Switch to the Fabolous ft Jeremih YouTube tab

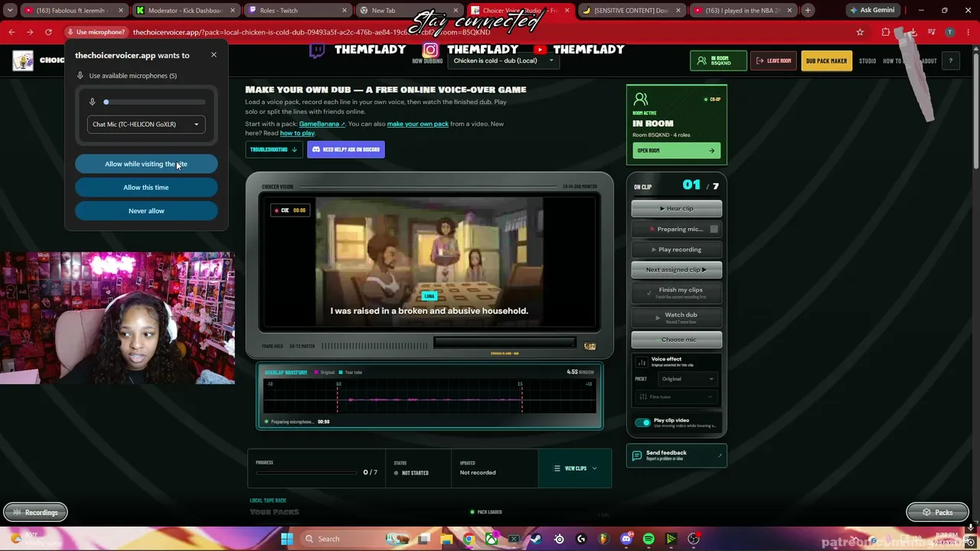coord(74,10)
